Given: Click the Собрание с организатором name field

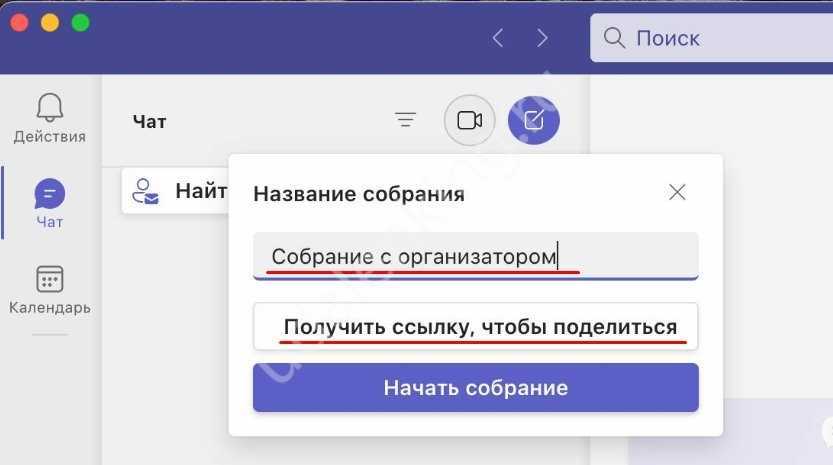Looking at the screenshot, I should point(475,256).
